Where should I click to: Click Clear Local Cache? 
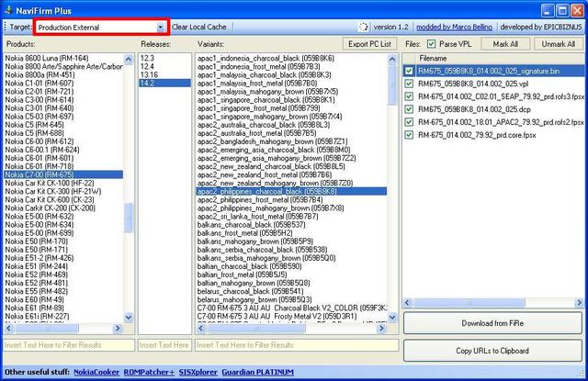pos(199,27)
